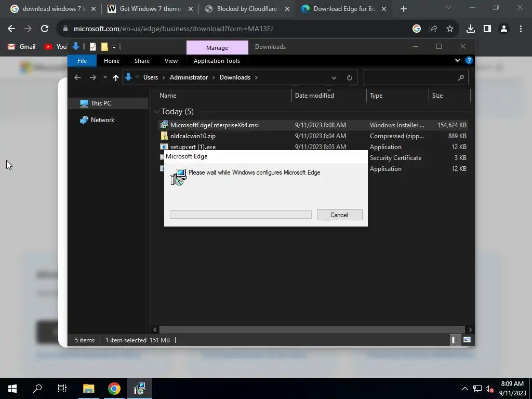Click the Explorer search box
Viewport: 532px width, 399px height.
point(416,78)
